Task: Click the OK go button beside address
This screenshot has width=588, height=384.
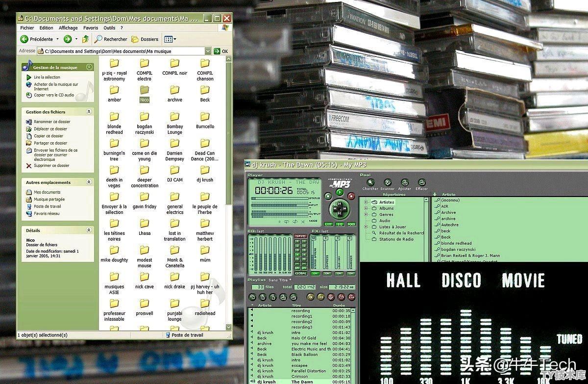Action: click(x=221, y=51)
